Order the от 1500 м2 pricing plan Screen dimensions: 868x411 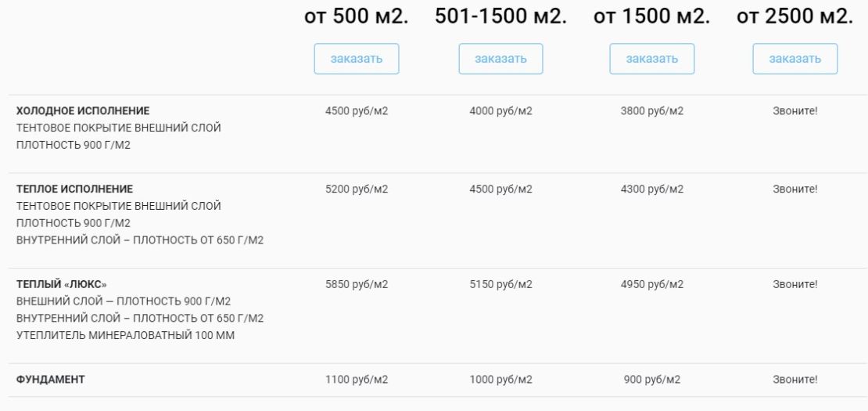click(652, 59)
